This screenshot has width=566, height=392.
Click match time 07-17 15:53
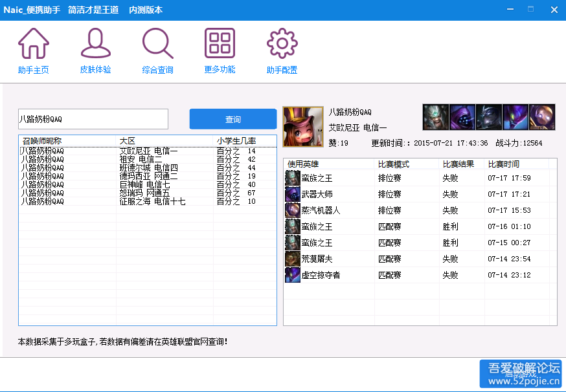[x=509, y=210]
